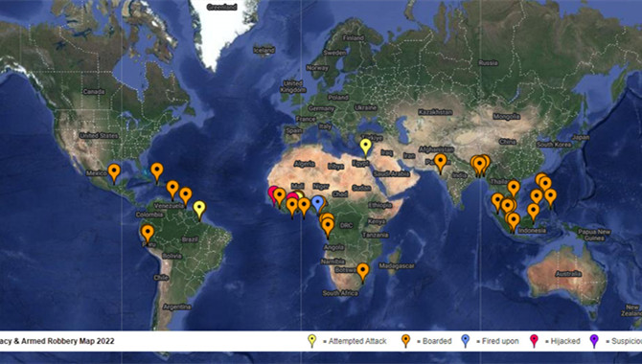642x364 pixels.
Task: Select the orange marker north of Venezuela
Action: 172,189
